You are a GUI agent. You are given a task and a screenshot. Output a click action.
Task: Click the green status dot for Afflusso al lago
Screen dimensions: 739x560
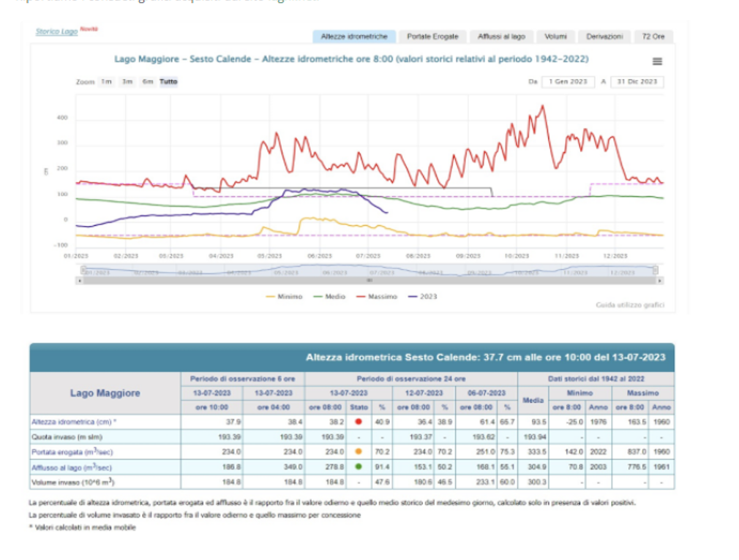(359, 466)
